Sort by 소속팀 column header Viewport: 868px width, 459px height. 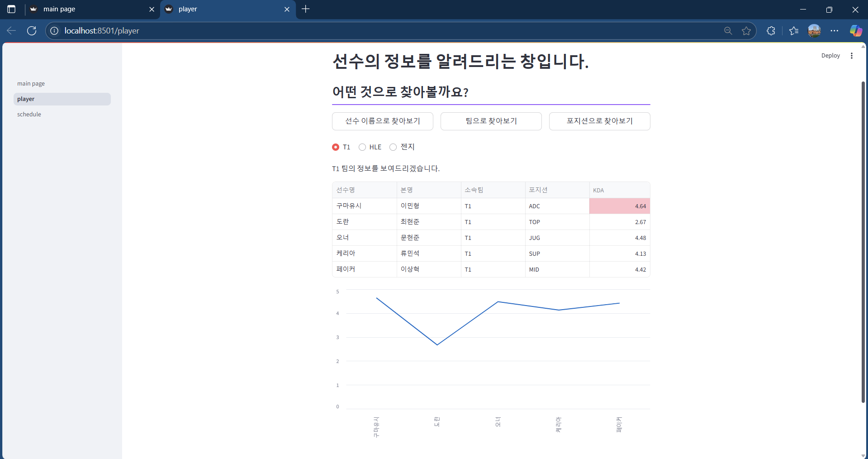pos(493,190)
